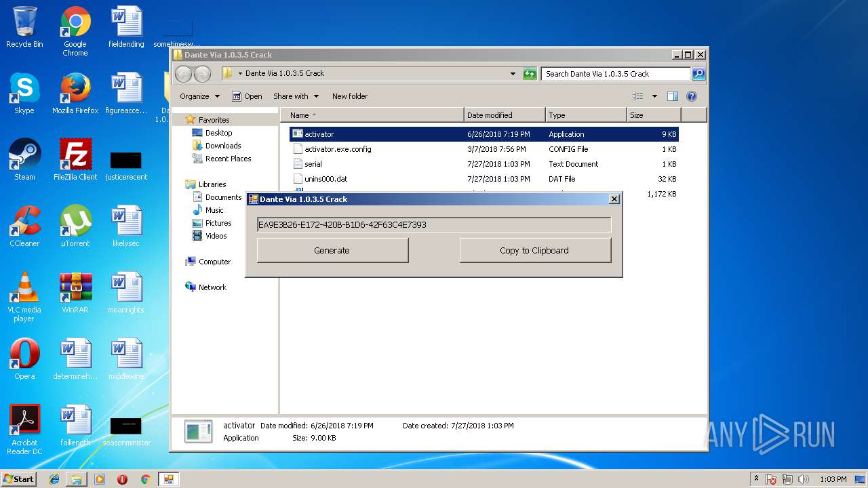Click the taskbar clock 1:03 PM

(x=833, y=479)
